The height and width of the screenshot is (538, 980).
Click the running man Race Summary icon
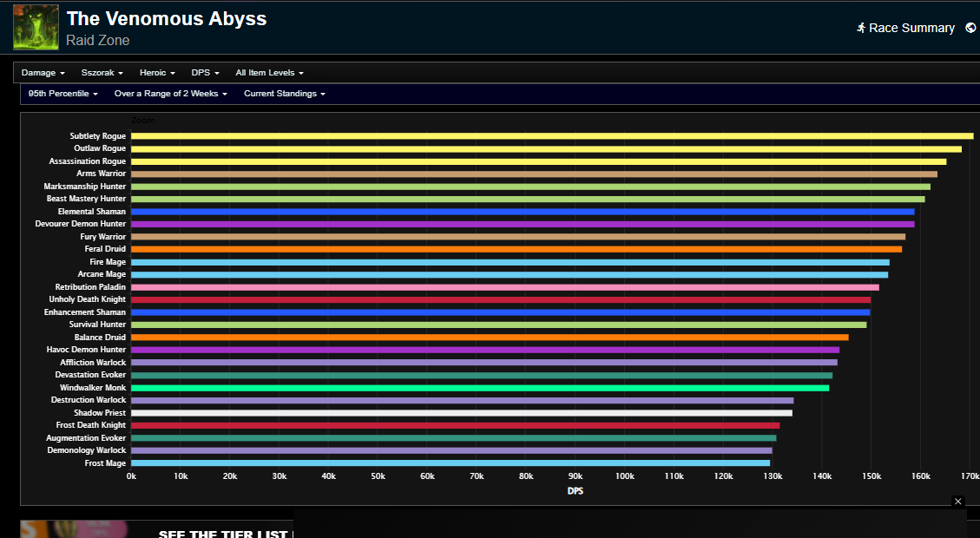(x=861, y=28)
